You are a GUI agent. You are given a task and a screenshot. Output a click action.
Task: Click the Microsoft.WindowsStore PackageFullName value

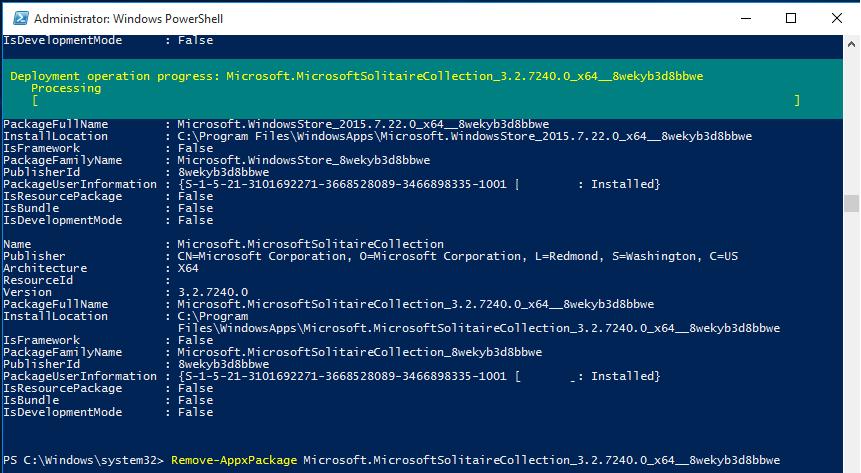(363, 124)
